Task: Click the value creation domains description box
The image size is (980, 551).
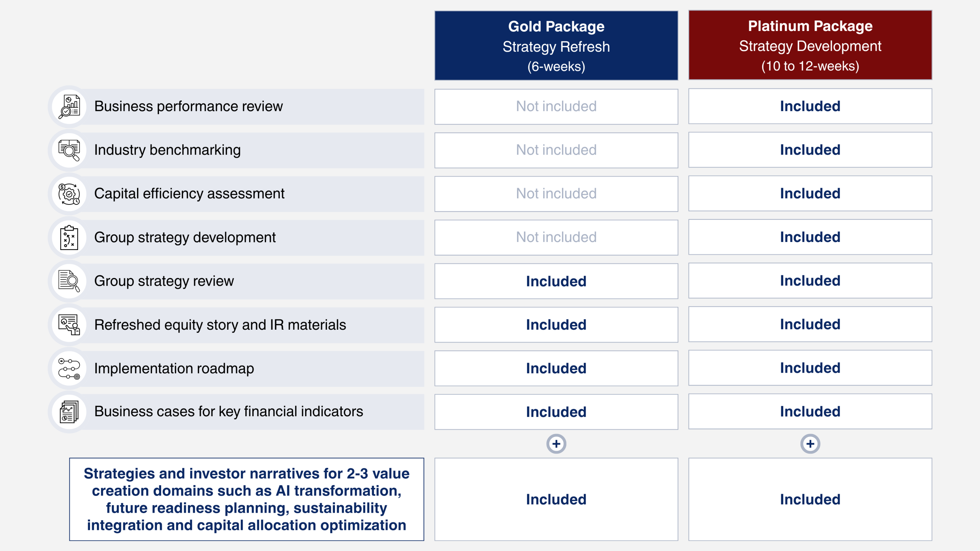Action: 247,499
